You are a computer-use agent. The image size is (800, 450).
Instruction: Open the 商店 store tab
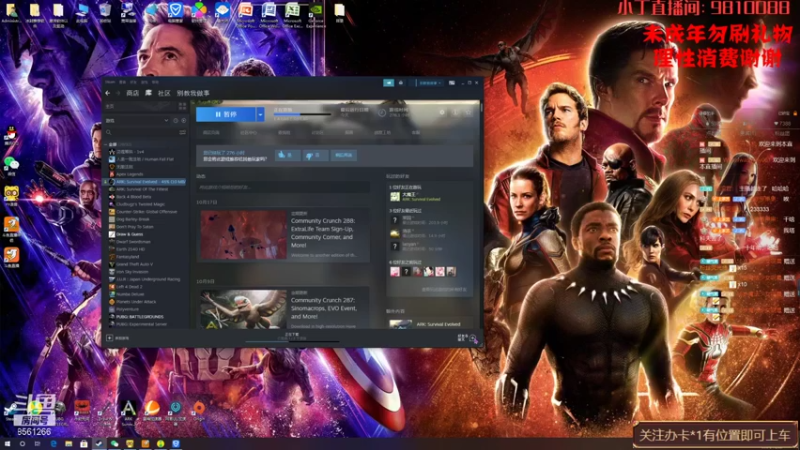point(133,93)
